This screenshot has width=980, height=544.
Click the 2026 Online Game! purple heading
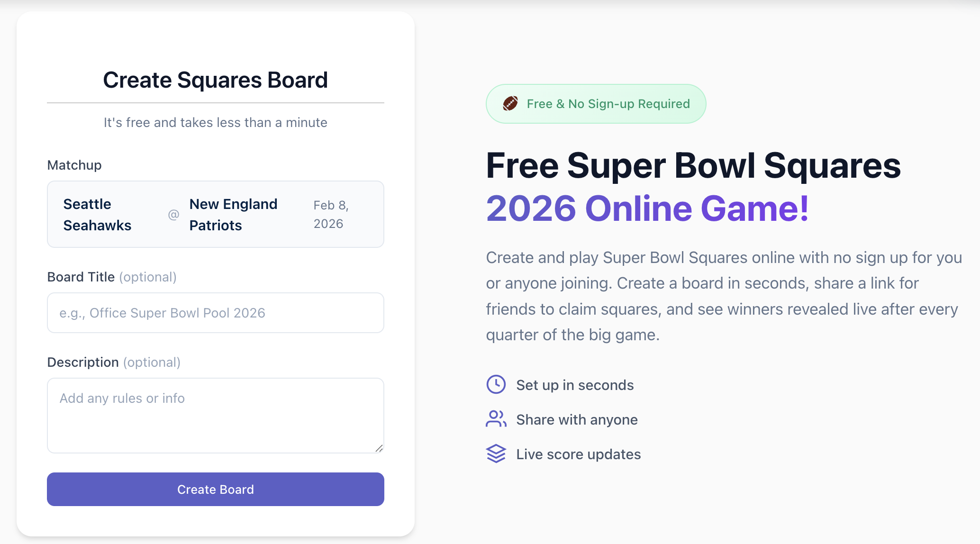647,209
